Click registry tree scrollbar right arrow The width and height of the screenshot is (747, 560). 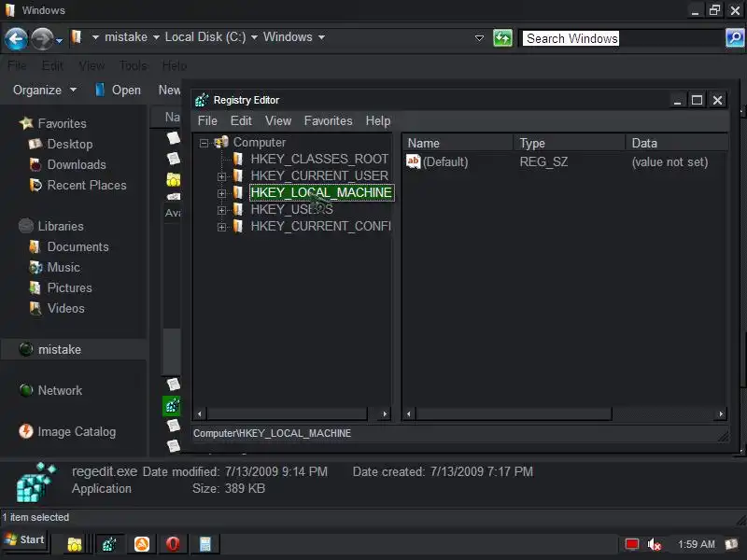coord(385,413)
